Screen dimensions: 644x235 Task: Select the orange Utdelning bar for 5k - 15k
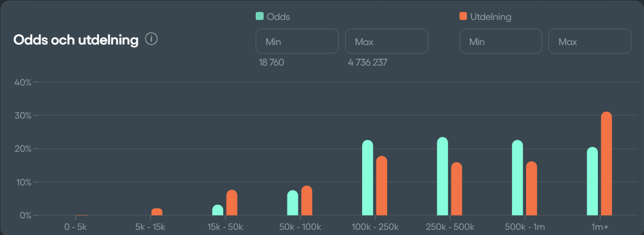coord(157,212)
